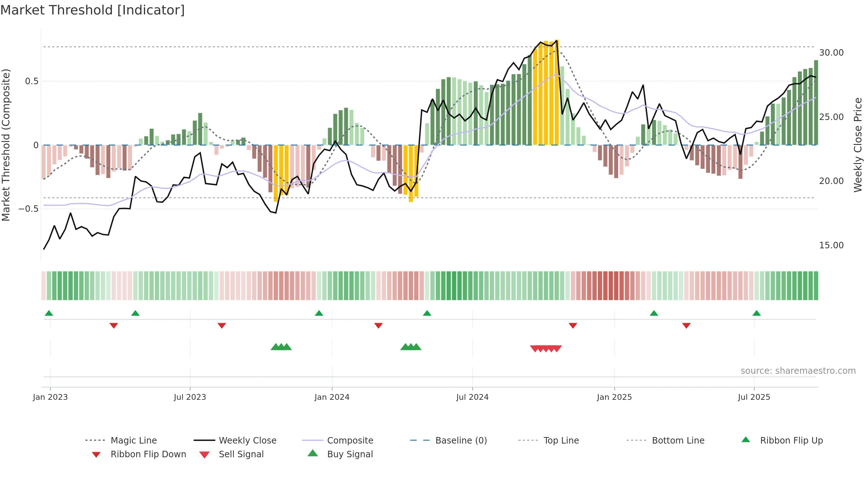Click the buy signal cluster near April 2024
This screenshot has height=488, width=868.
point(411,347)
